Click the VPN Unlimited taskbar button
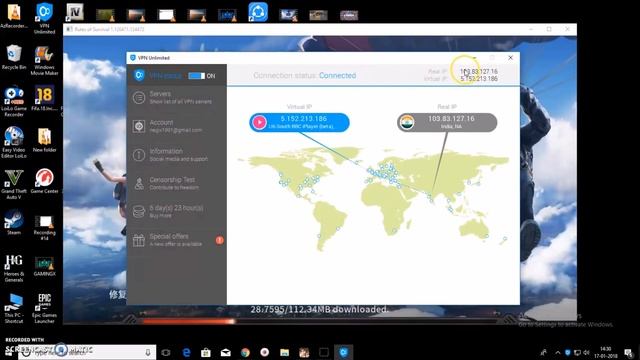The image size is (640, 360). pos(344,352)
